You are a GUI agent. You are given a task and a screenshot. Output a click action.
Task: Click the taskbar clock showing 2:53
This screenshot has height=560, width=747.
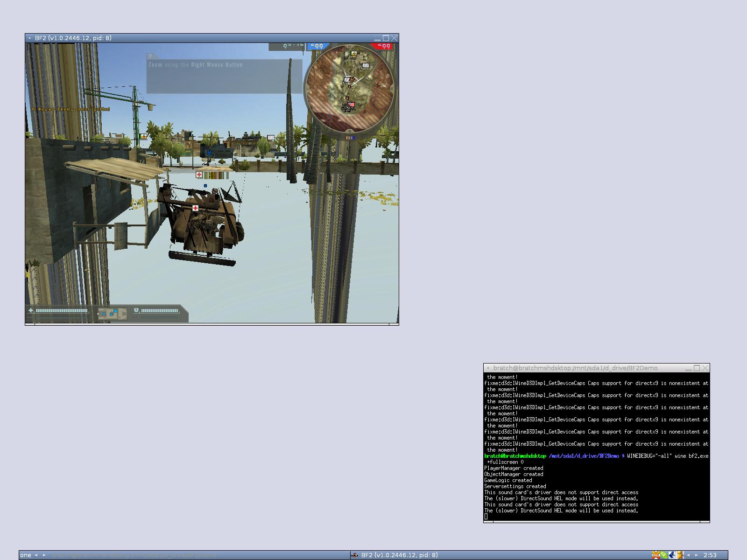click(x=710, y=555)
